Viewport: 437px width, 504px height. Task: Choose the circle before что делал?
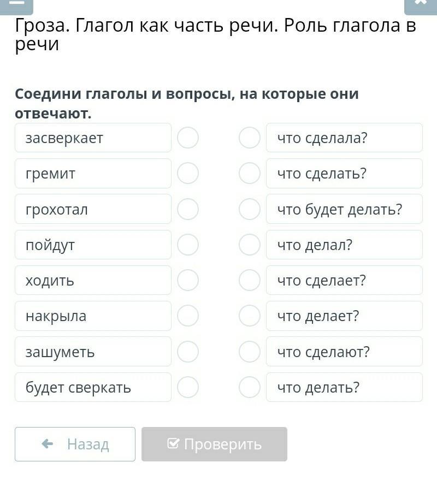point(250,245)
